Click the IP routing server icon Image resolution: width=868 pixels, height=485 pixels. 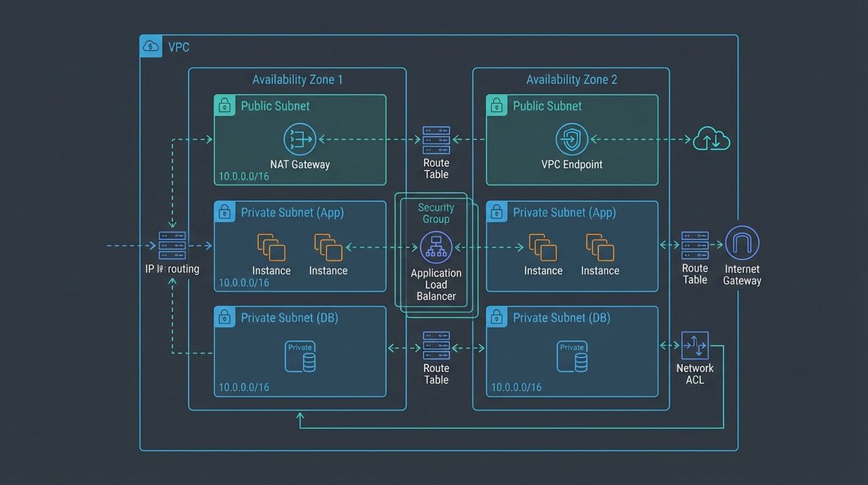point(172,246)
